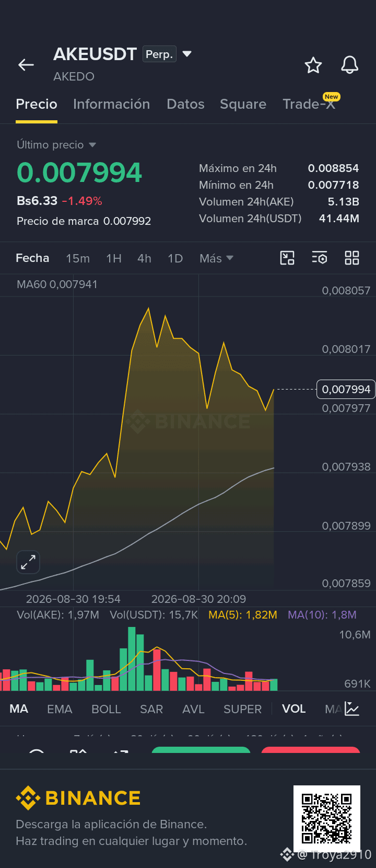This screenshot has height=868, width=376.
Task: Toggle the MA indicator
Action: (x=19, y=709)
